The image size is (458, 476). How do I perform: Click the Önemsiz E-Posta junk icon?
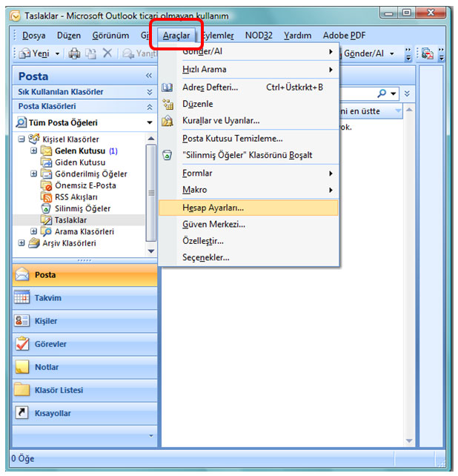coord(47,185)
